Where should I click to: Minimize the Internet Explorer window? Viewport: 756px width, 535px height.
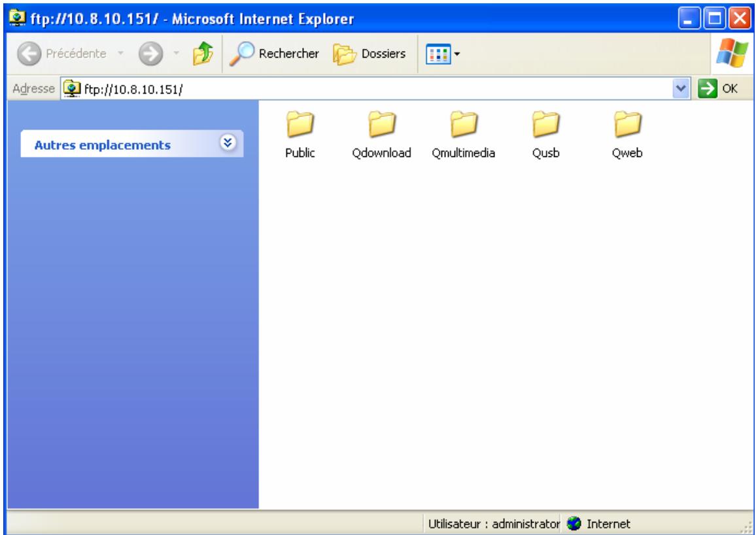click(689, 19)
